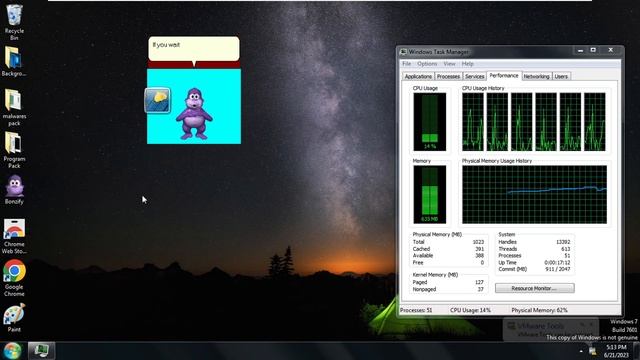Click the weather gadget icon beside Bonzi

click(158, 100)
